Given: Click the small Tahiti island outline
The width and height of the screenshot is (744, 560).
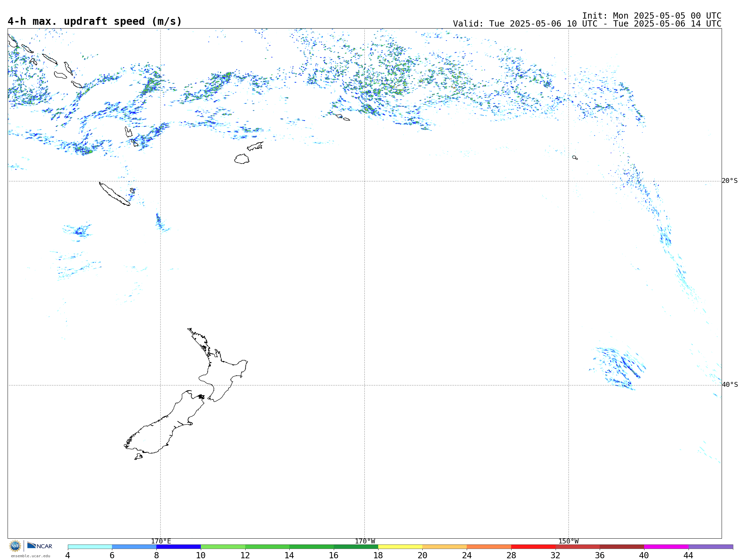Looking at the screenshot, I should (x=575, y=157).
